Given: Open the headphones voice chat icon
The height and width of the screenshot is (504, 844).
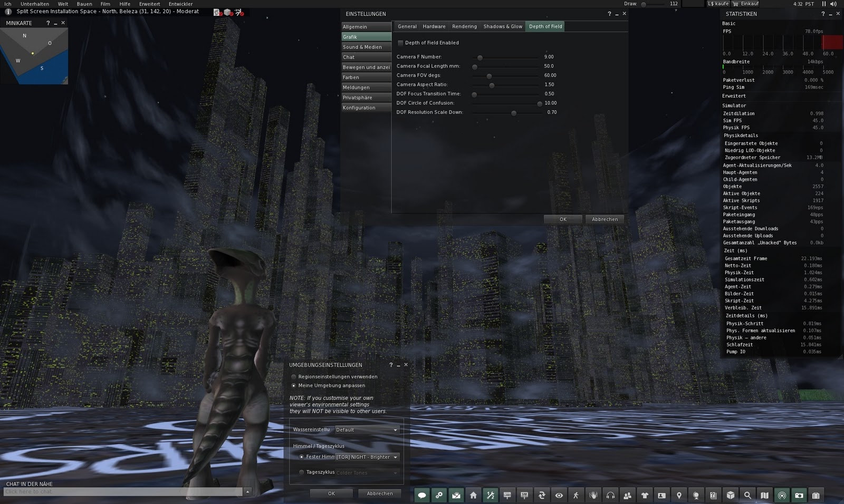Looking at the screenshot, I should pos(610,496).
